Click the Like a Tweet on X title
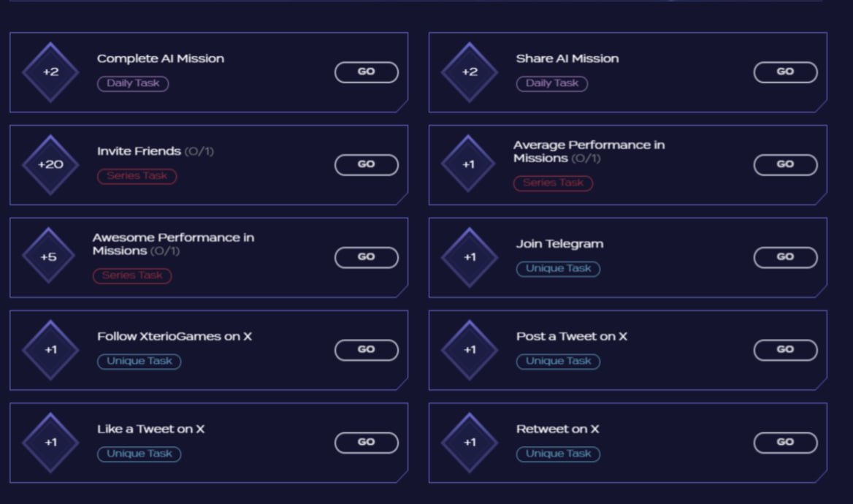The height and width of the screenshot is (504, 853). click(150, 429)
